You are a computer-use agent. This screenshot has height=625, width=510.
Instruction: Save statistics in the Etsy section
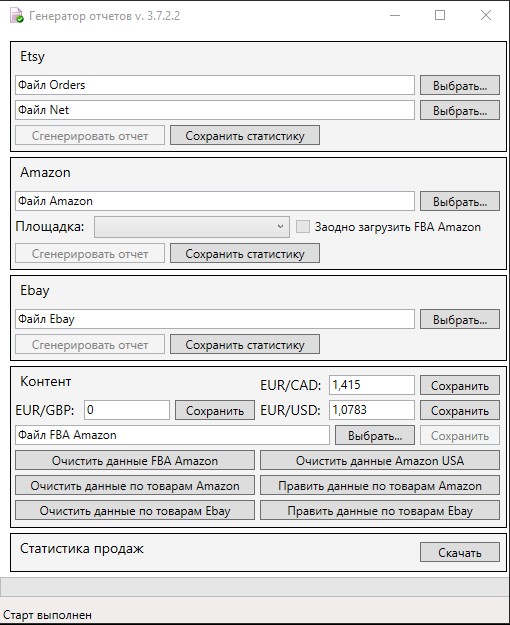(x=245, y=136)
